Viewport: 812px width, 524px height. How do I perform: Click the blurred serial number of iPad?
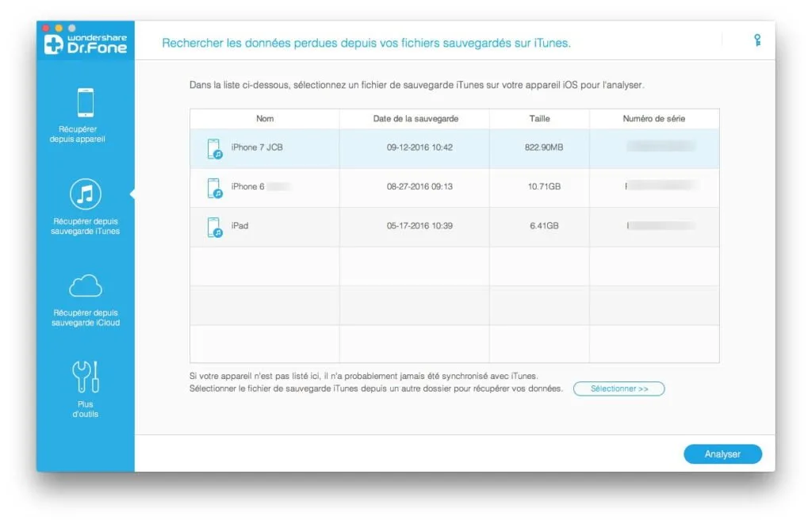coord(661,225)
